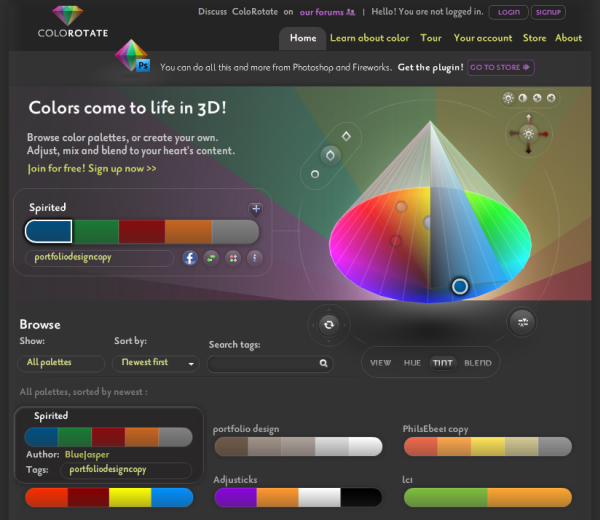The height and width of the screenshot is (520, 600).
Task: Select the green swatch in Spirited editor
Action: click(x=96, y=231)
